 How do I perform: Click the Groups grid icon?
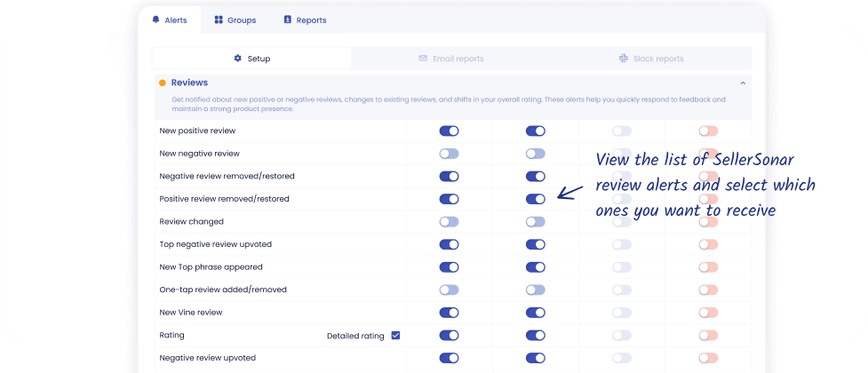click(x=219, y=20)
